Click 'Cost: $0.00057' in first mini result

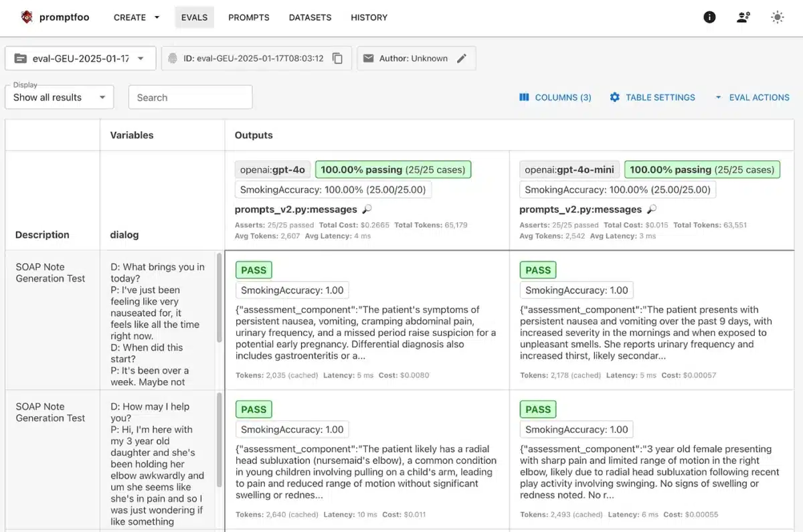(689, 375)
